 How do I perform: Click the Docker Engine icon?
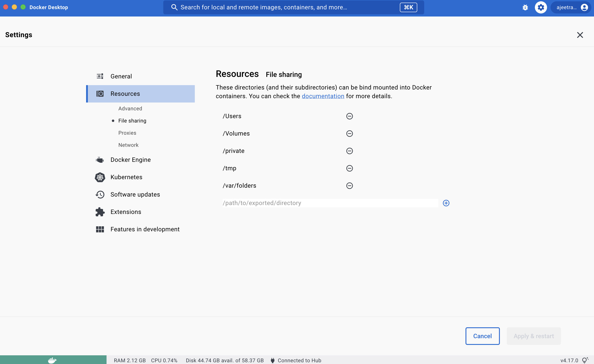click(100, 160)
